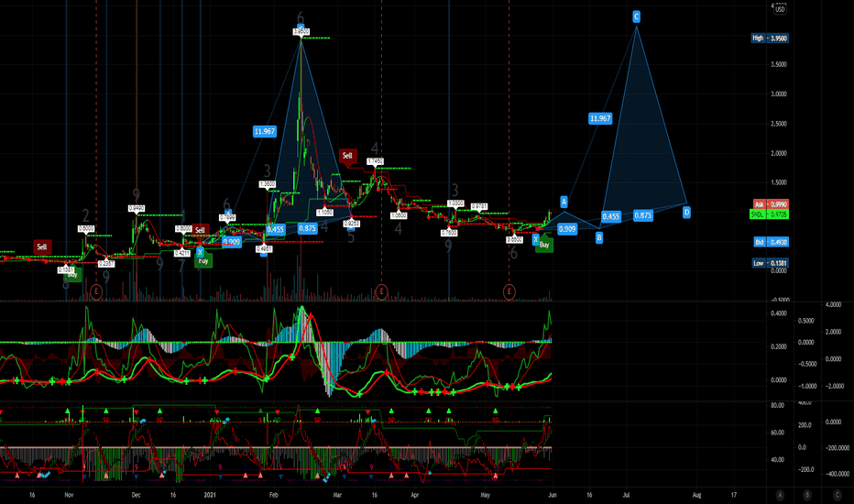Select the SNDL 0.9705 last price label
854x504 pixels.
click(769, 214)
